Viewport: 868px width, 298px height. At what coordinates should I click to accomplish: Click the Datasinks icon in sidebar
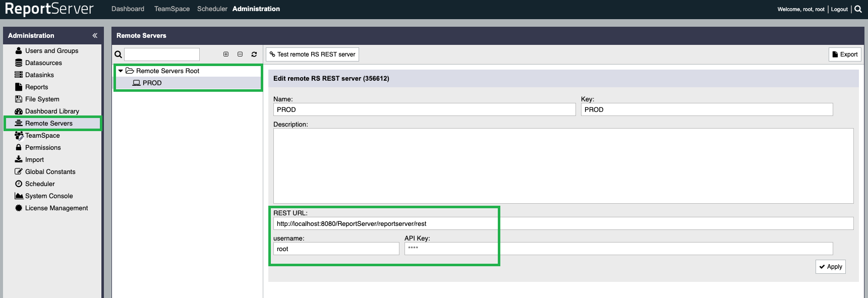[x=19, y=75]
